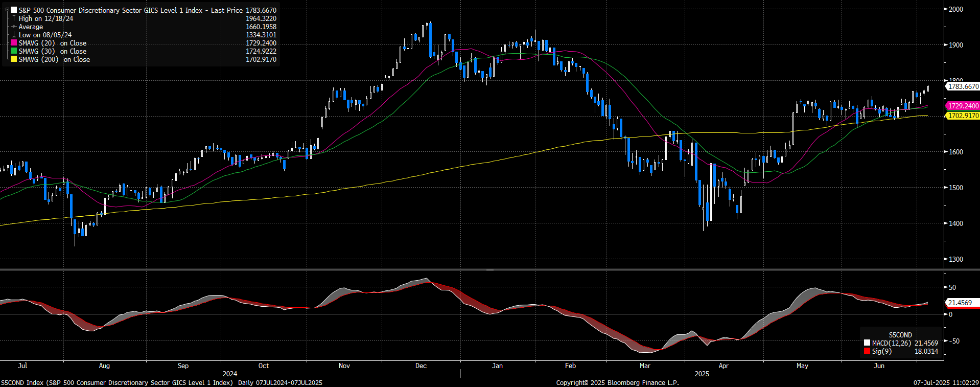This screenshot has height=387, width=980.
Task: Select the 'Average' legend label
Action: coord(31,27)
